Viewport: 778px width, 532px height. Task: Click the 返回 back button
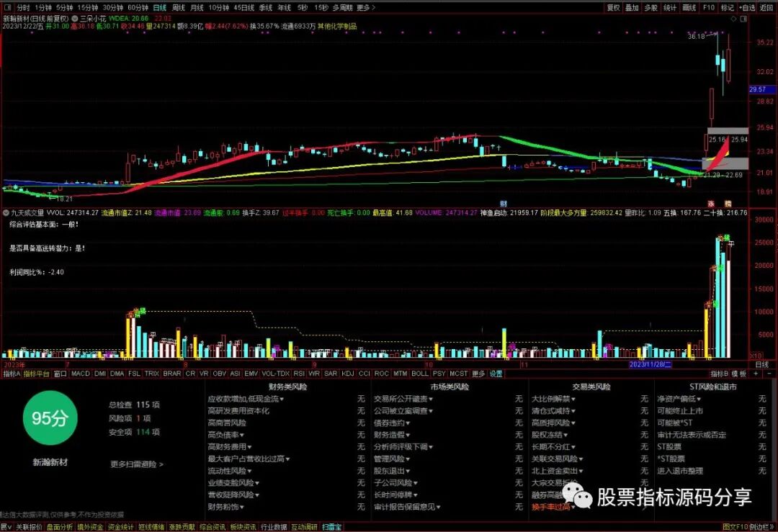(766, 7)
